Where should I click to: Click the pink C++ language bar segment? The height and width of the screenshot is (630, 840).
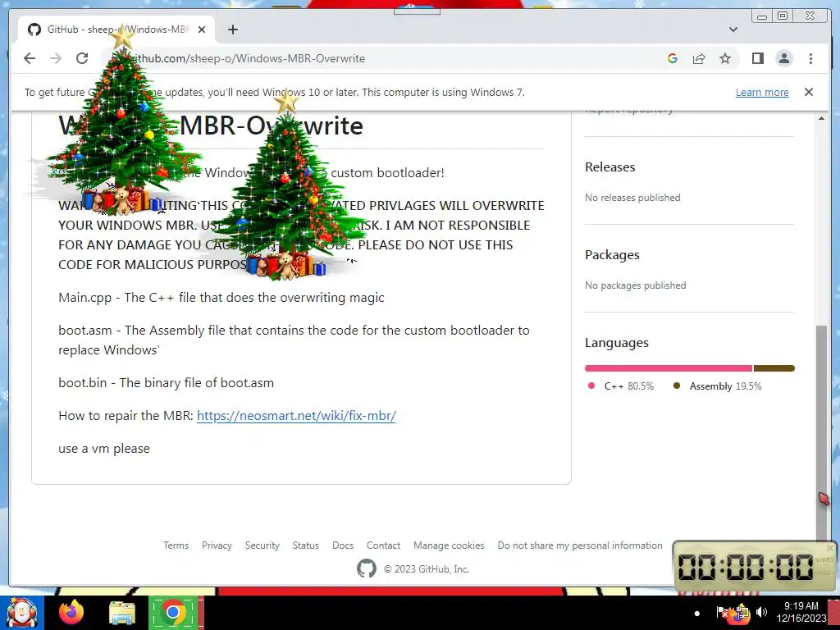click(x=669, y=368)
